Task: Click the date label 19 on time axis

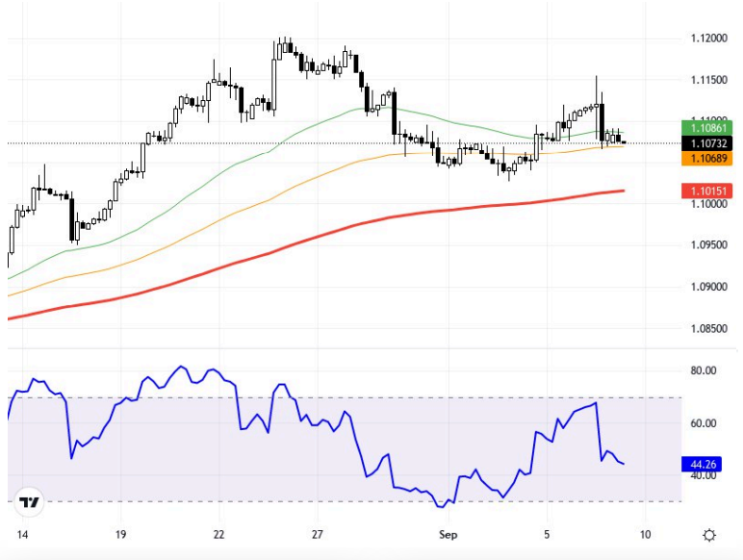Action: [x=120, y=535]
